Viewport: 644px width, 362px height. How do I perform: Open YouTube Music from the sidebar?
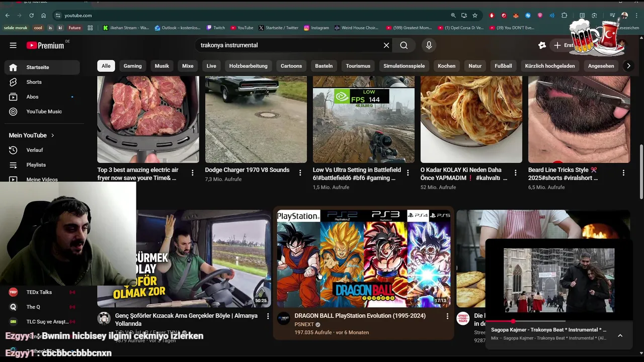click(42, 112)
